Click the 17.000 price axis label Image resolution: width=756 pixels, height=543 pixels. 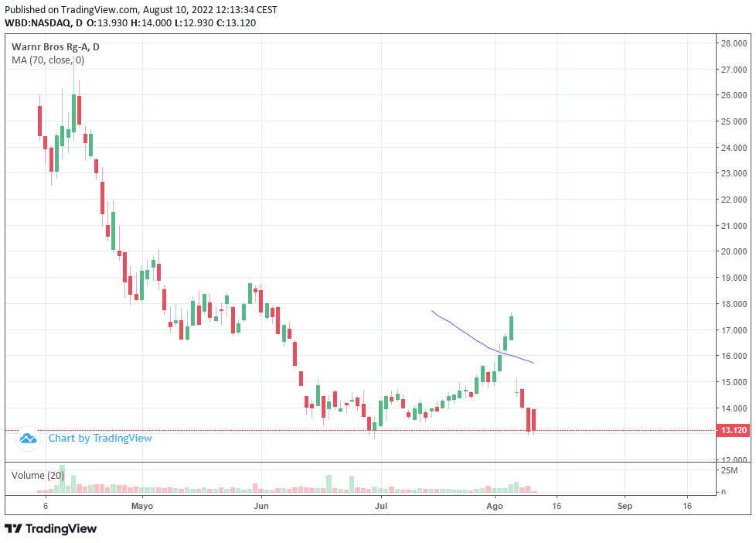point(734,330)
